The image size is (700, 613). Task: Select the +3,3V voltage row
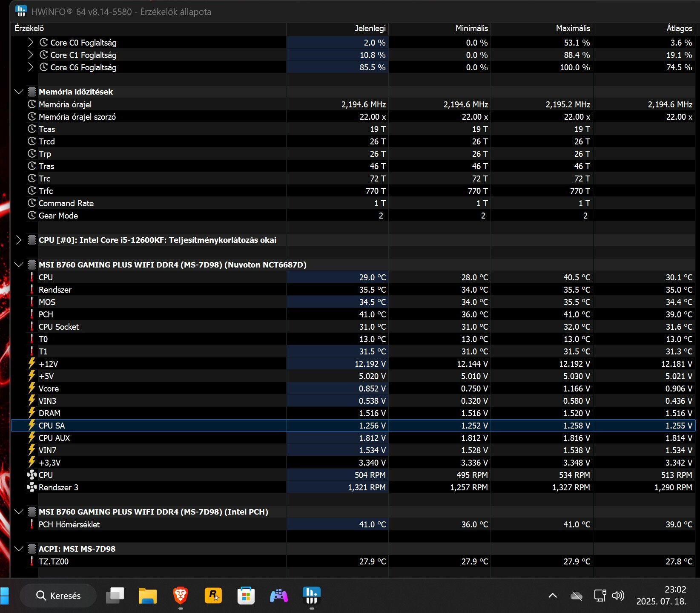(353, 462)
